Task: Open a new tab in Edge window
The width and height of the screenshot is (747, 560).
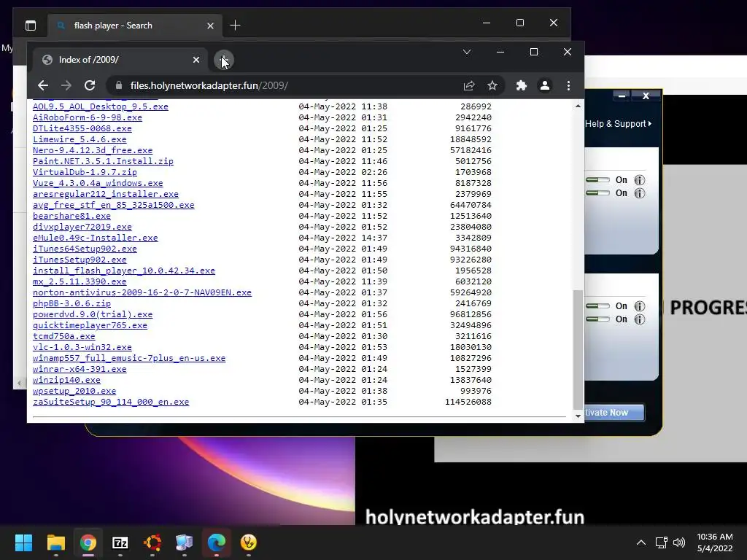Action: coord(236,26)
